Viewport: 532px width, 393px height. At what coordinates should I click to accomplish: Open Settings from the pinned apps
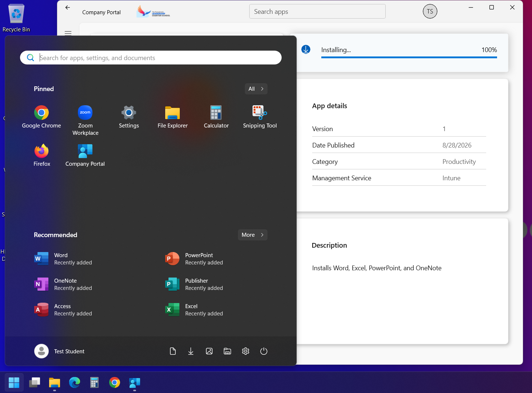point(129,117)
